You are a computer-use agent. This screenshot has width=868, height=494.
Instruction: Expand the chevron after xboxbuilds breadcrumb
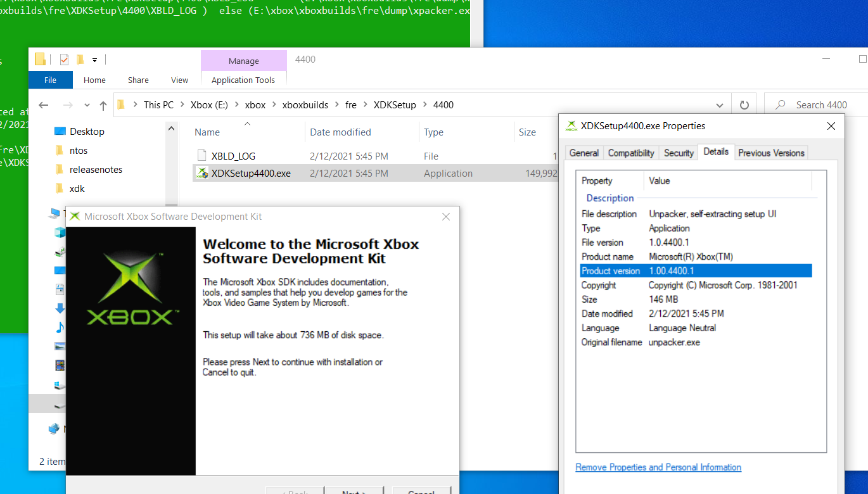[x=336, y=105]
